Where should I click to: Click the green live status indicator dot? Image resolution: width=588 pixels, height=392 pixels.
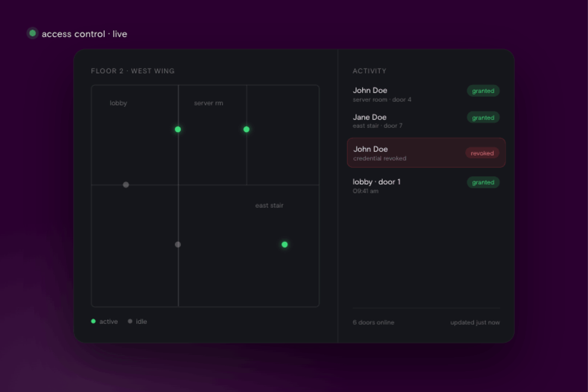coord(32,33)
